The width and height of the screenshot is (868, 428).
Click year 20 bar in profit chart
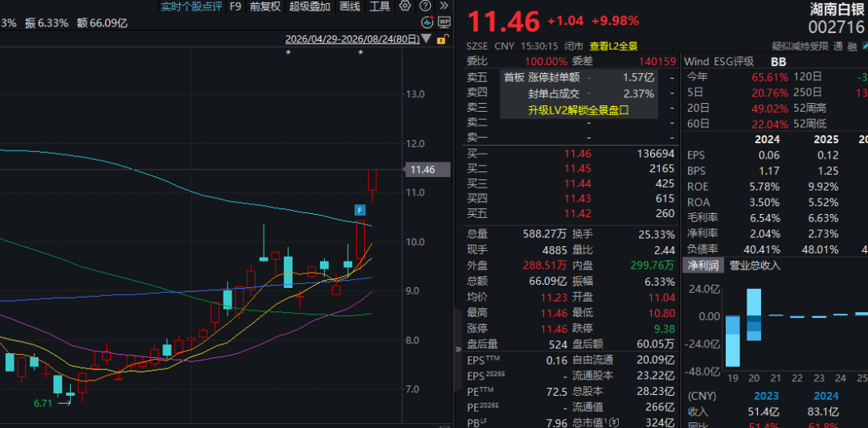tap(753, 315)
